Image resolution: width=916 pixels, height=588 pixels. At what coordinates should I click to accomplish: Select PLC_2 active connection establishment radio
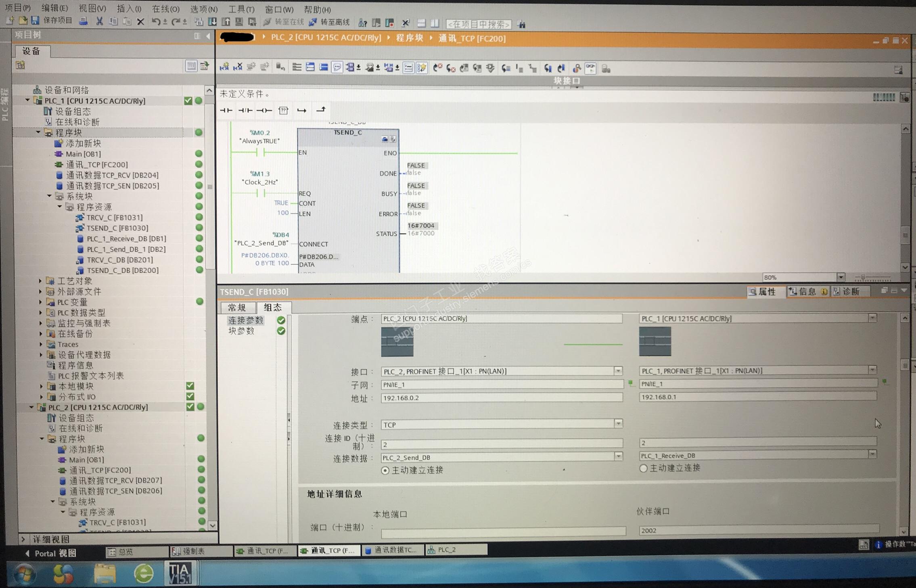[385, 470]
